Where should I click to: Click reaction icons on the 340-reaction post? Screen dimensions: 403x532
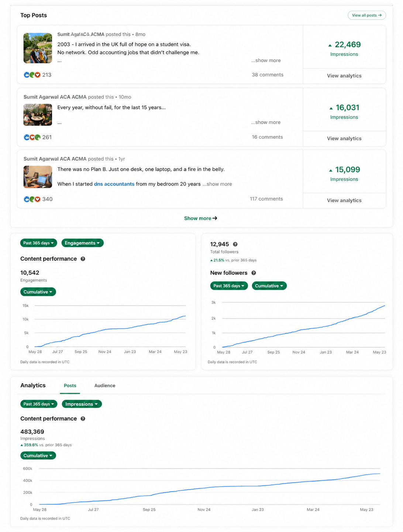tap(32, 199)
